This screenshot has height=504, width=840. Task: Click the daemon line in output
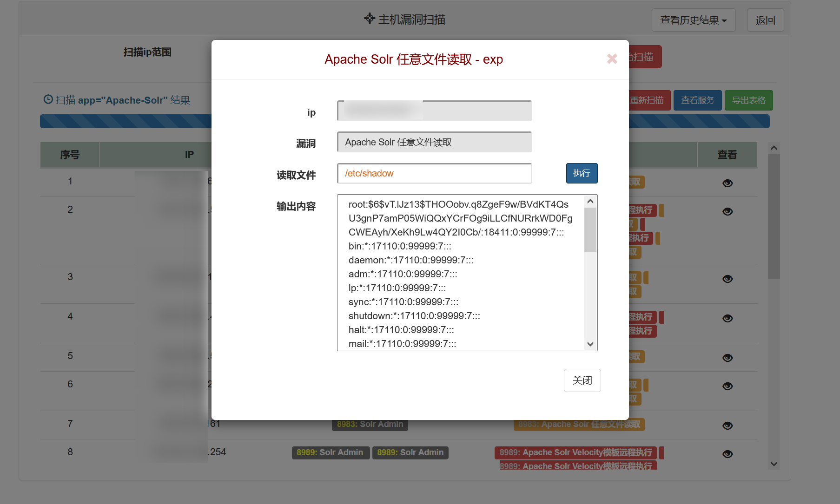(x=411, y=260)
